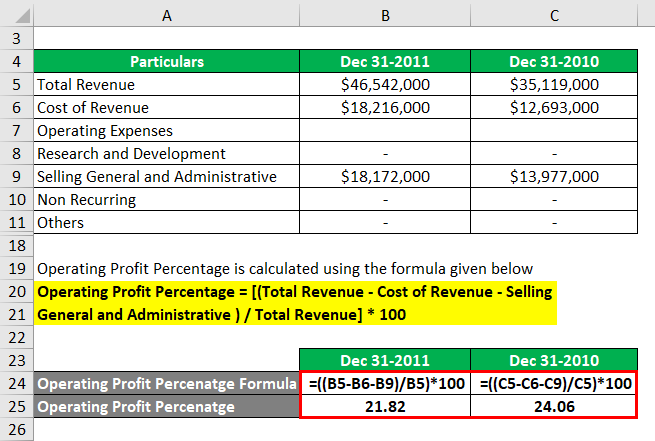Select row 25 header
The width and height of the screenshot is (655, 441).
17,406
